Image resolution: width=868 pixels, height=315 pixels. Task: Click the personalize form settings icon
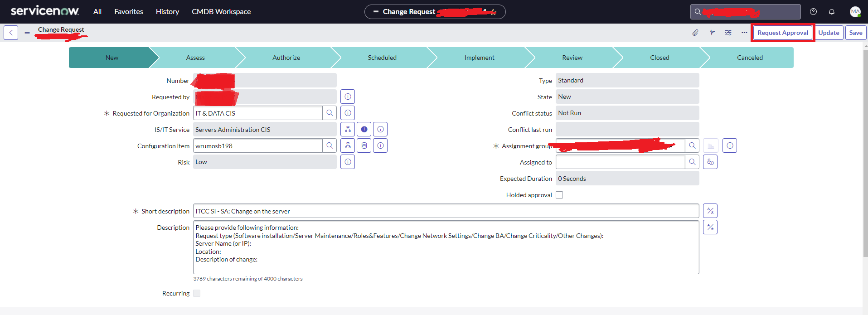point(728,33)
